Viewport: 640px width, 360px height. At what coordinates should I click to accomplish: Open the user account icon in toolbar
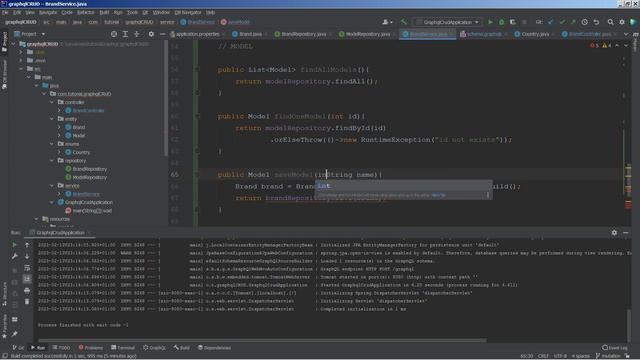[x=386, y=22]
